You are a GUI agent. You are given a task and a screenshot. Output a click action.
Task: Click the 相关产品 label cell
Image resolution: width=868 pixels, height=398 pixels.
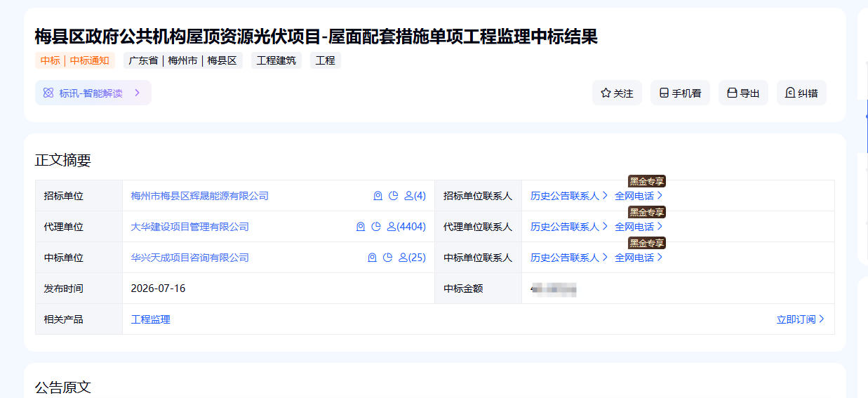click(79, 319)
